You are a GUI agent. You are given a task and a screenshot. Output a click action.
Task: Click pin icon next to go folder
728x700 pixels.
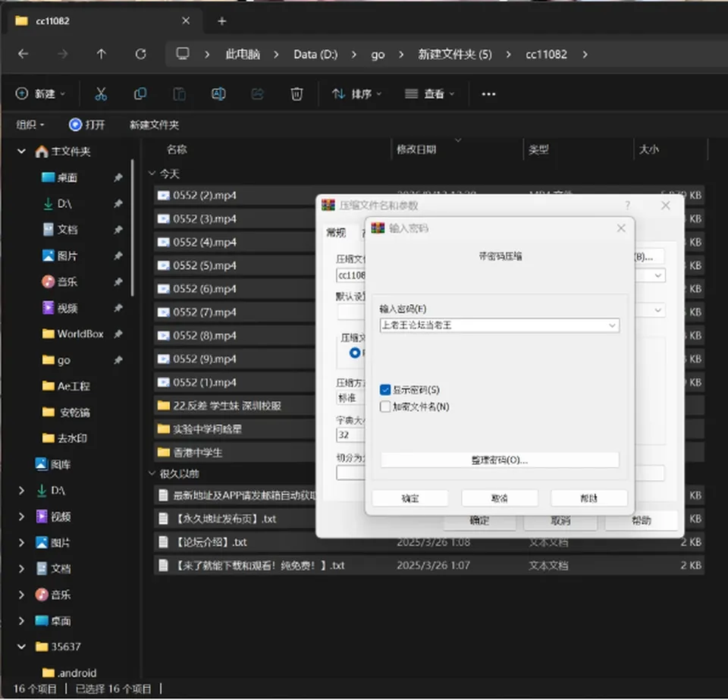pyautogui.click(x=118, y=359)
